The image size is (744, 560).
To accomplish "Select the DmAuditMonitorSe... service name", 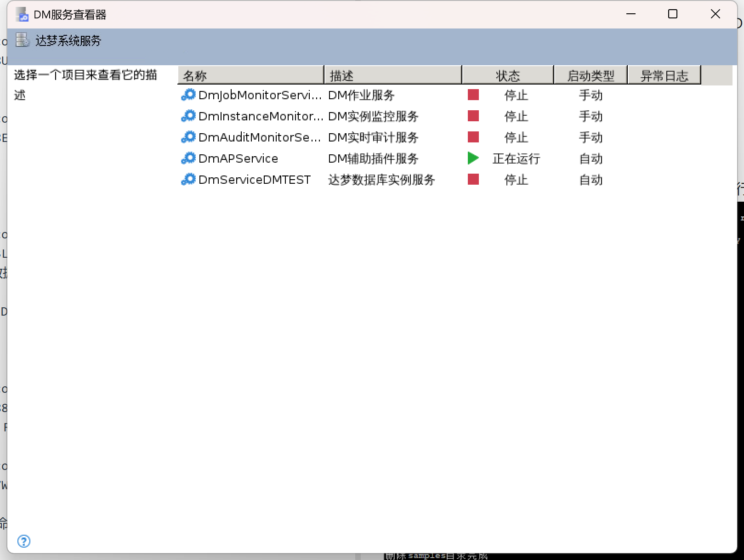I will pos(260,137).
